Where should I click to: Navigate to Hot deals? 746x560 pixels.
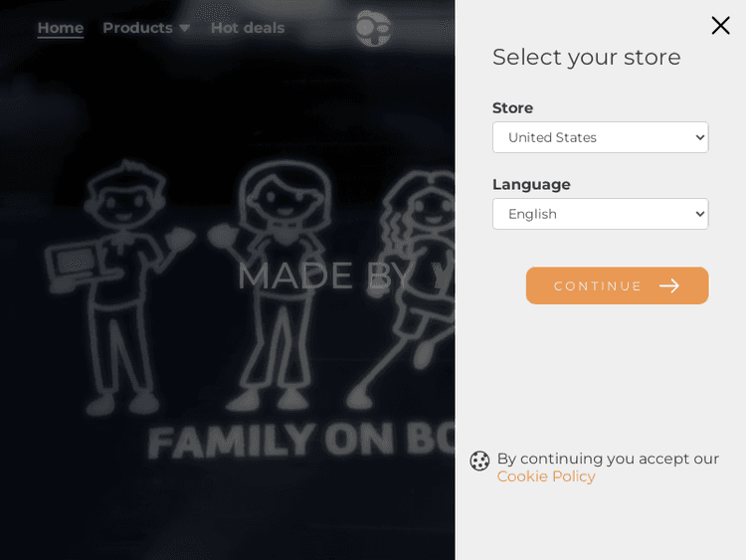pyautogui.click(x=248, y=28)
